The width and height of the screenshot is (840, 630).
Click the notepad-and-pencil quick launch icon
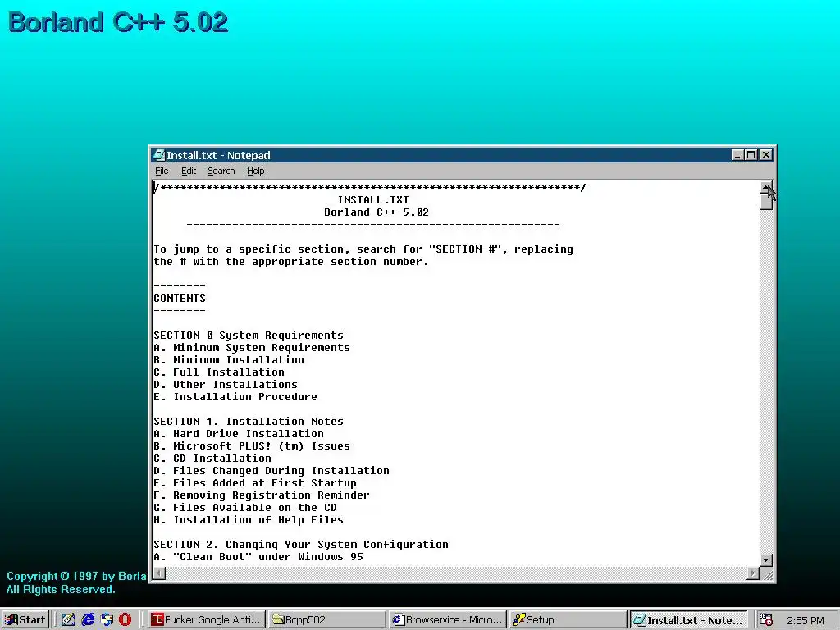pos(69,620)
